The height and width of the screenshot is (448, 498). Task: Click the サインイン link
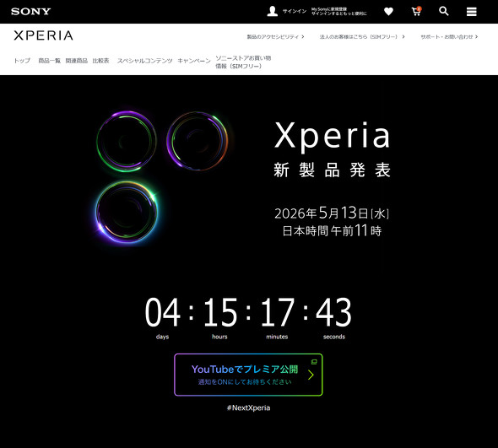tap(295, 11)
